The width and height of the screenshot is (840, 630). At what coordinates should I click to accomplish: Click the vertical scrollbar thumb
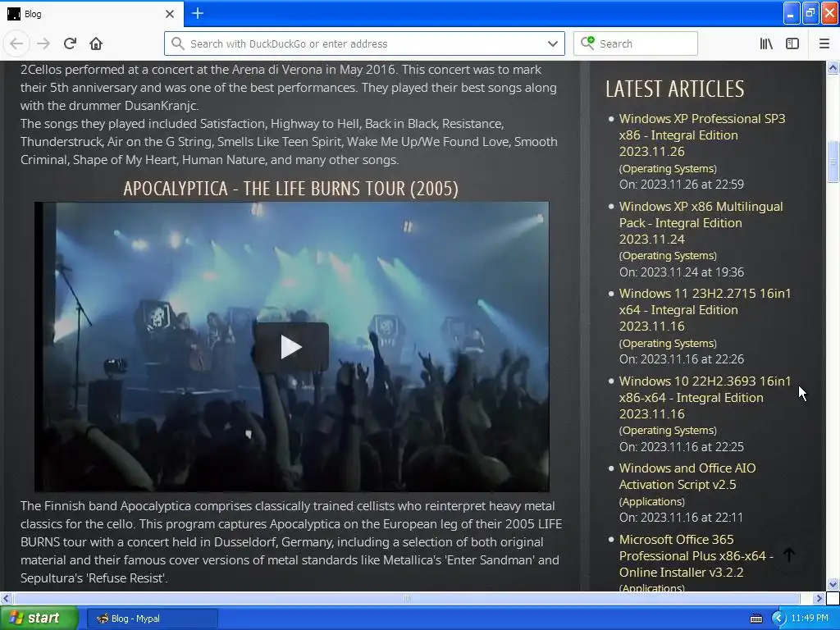pos(833,162)
